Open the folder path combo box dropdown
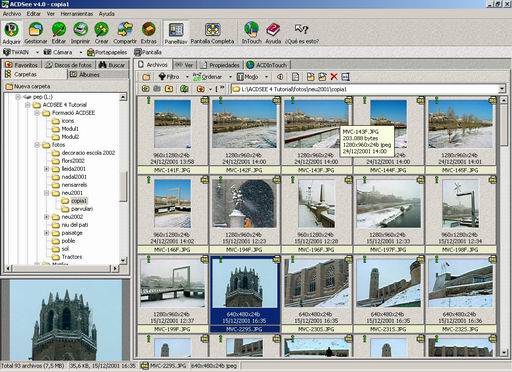The image size is (512, 372). pos(502,89)
